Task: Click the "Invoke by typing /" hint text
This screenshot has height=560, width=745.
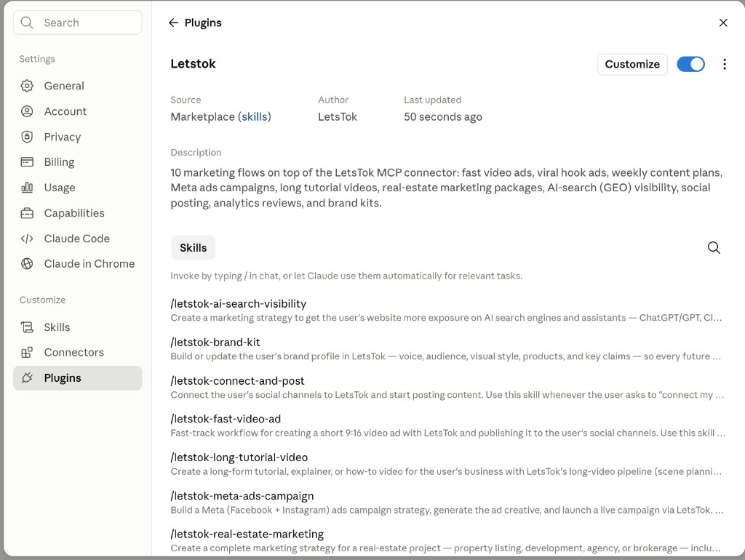Action: point(346,276)
